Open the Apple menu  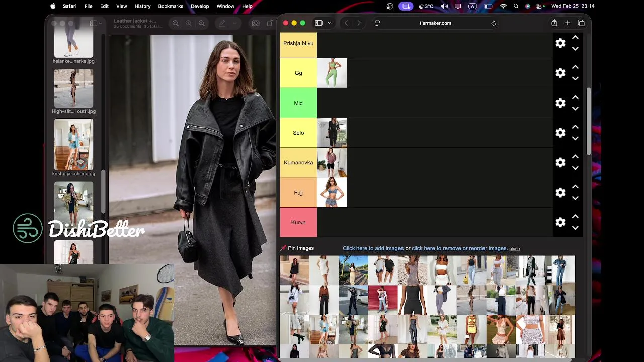pos(53,6)
